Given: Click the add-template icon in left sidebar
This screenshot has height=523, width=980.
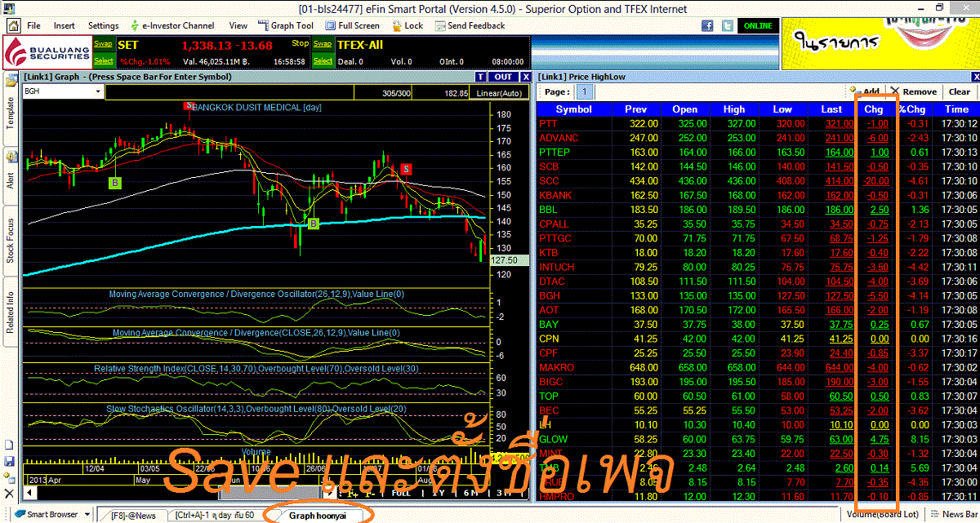Looking at the screenshot, I should (9, 478).
